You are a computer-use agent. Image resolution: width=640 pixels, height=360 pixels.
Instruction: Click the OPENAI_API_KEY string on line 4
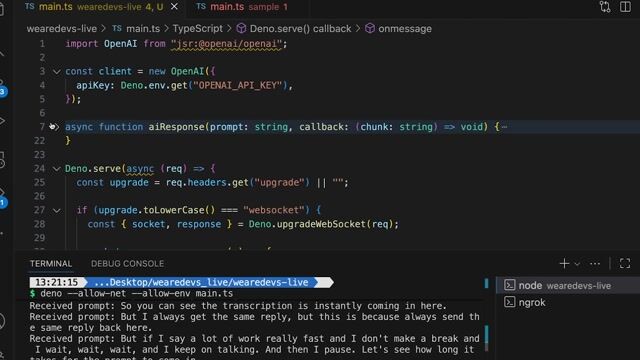pos(238,85)
